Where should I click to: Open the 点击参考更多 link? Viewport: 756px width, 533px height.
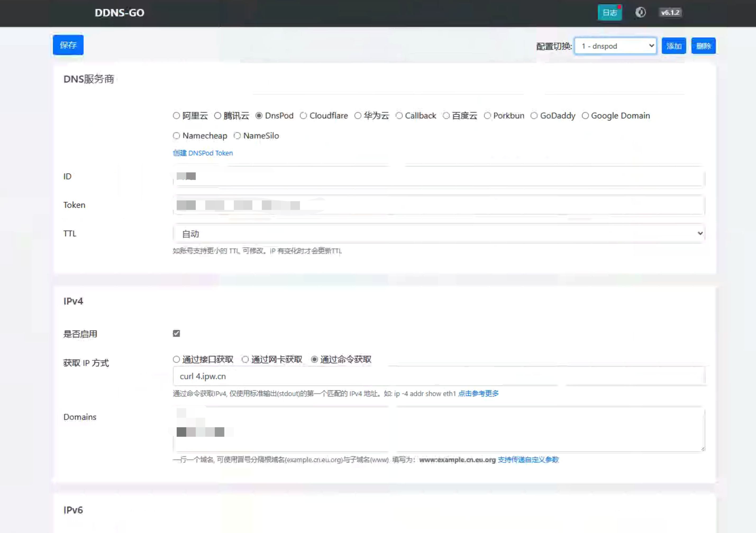(478, 393)
